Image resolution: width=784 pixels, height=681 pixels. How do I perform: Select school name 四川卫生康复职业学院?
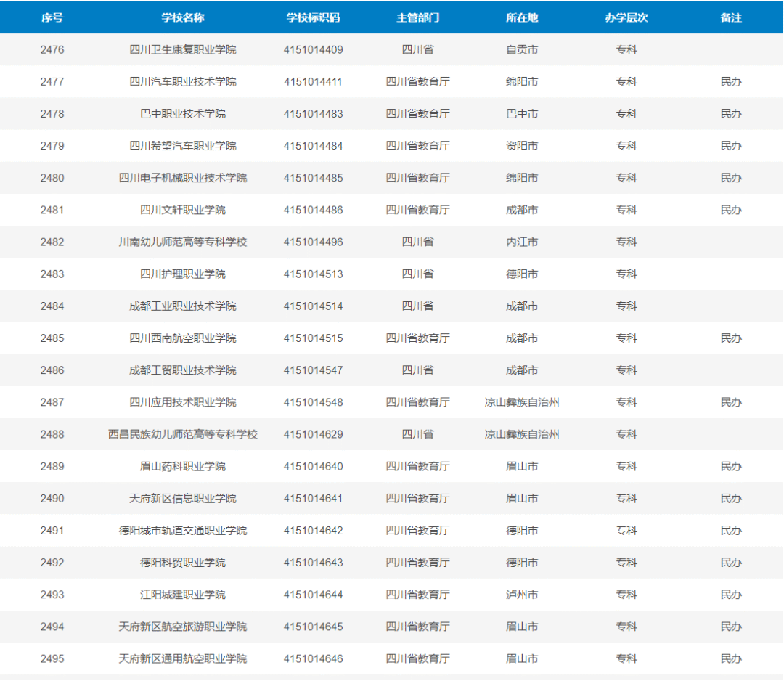[x=182, y=50]
